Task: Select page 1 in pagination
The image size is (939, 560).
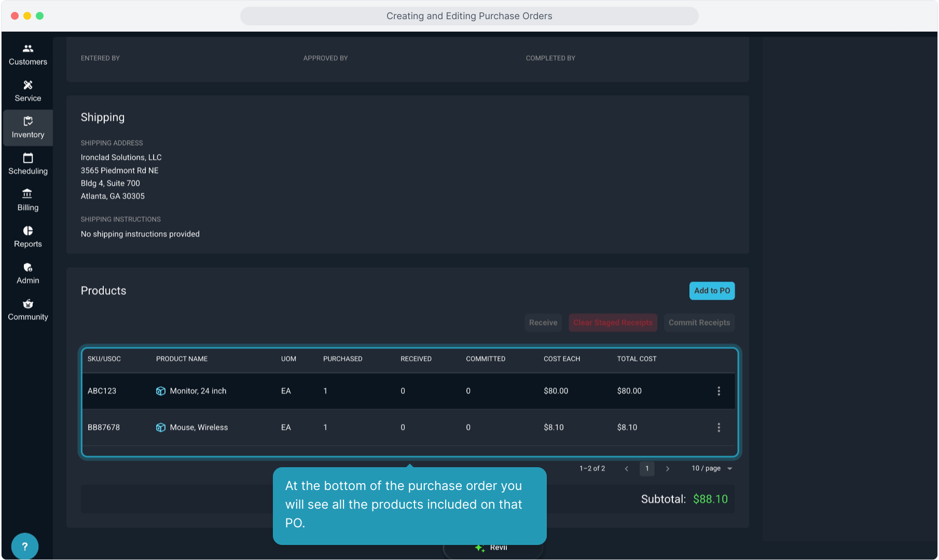Action: [646, 468]
